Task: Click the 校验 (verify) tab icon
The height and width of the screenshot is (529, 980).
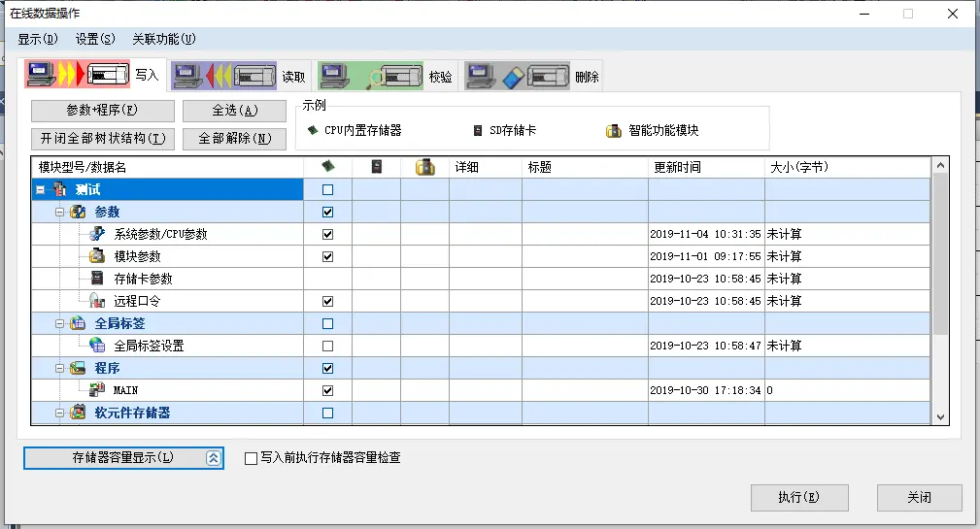Action: [371, 77]
